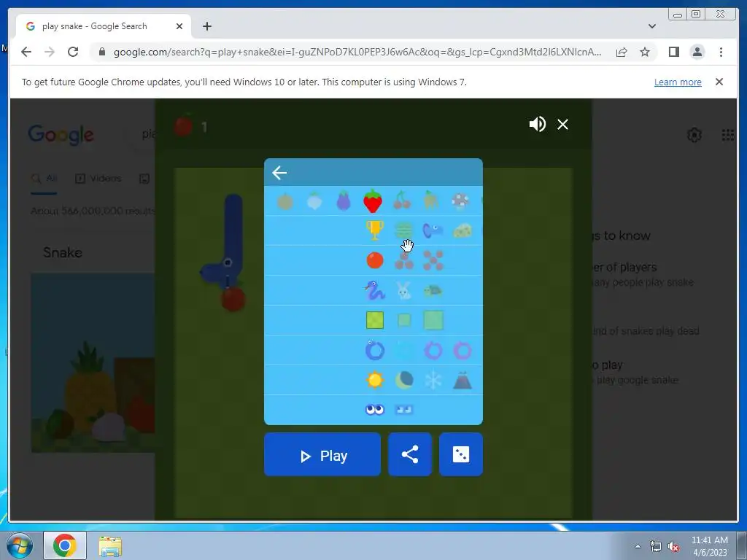747x560 pixels.
Task: Start the game with Play button
Action: pos(322,454)
